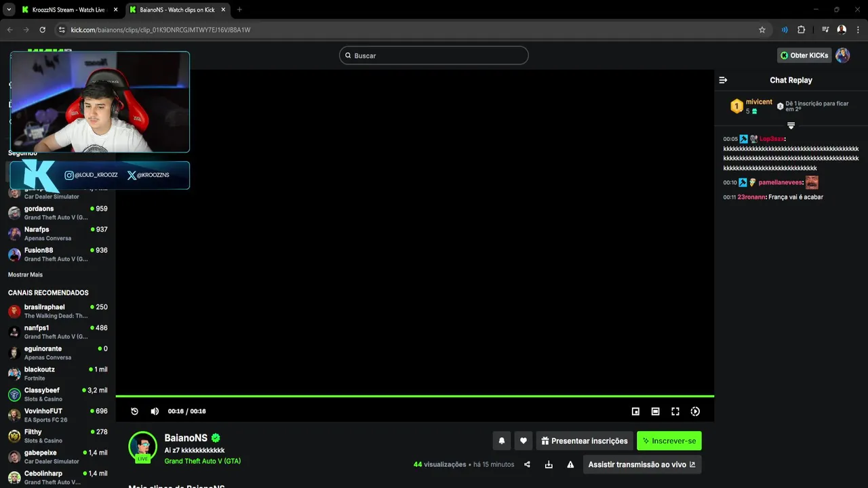Click pamellanevees username in chat

pyautogui.click(x=781, y=182)
